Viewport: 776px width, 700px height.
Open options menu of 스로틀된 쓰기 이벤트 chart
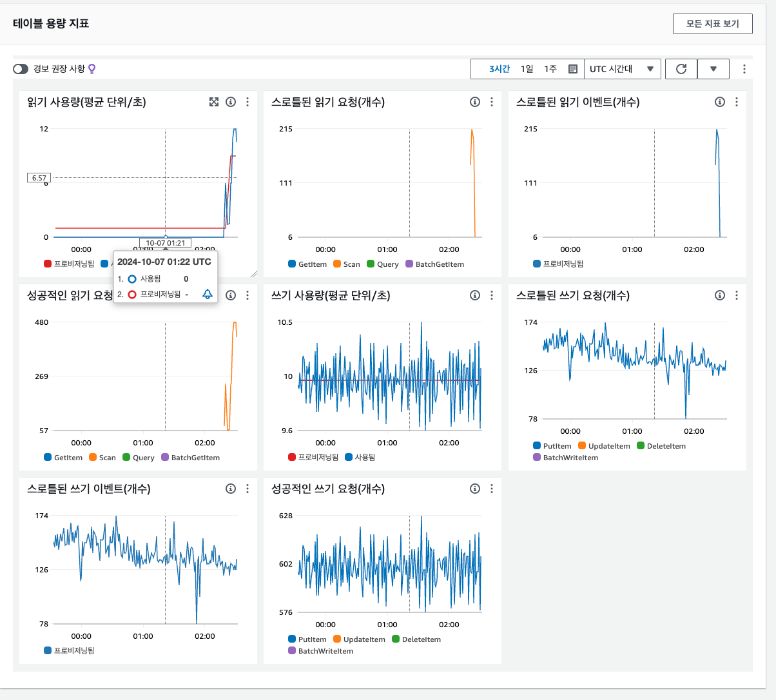[x=247, y=489]
